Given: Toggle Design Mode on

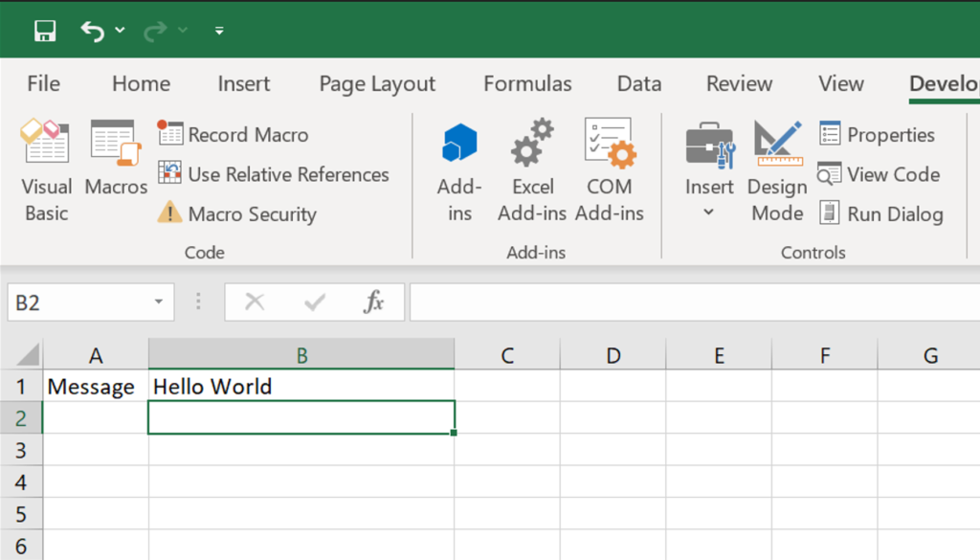Looking at the screenshot, I should 777,170.
